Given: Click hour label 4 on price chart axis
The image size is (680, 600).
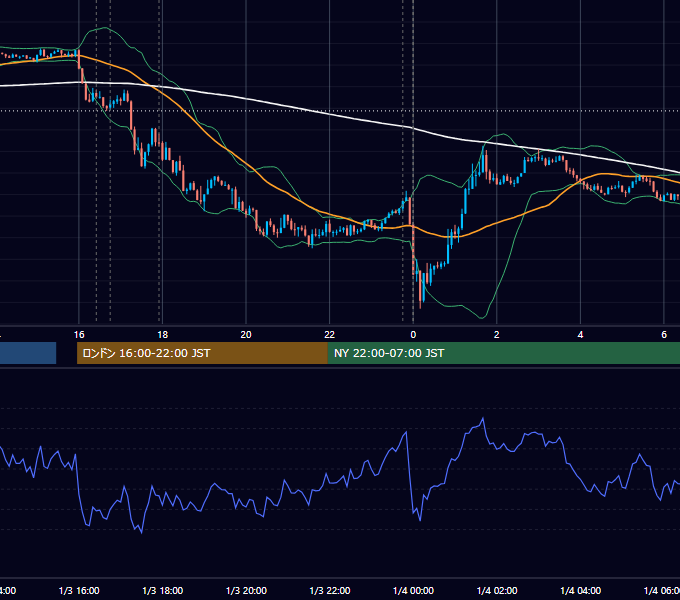Looking at the screenshot, I should click(x=580, y=335).
